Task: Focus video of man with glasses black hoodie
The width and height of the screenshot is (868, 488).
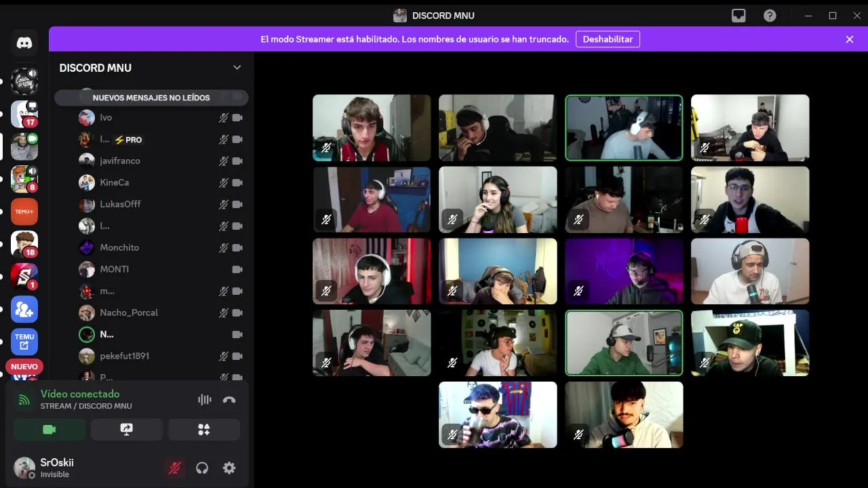Action: click(x=750, y=199)
